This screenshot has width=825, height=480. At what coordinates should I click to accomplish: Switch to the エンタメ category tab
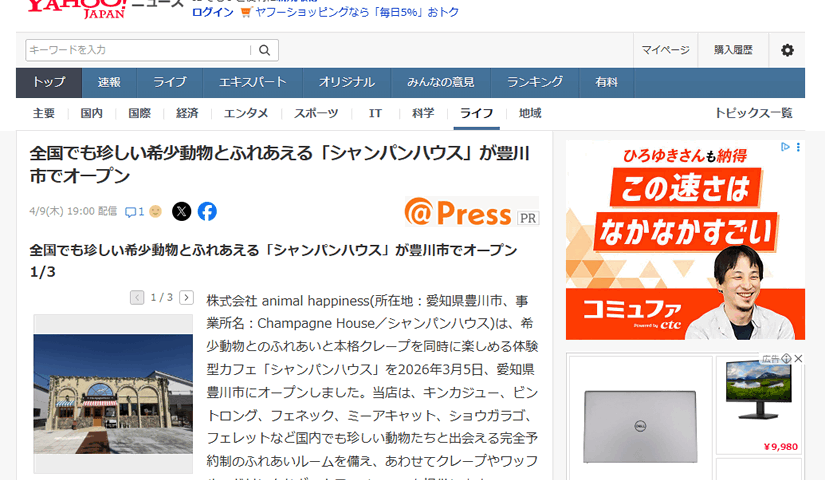click(x=246, y=113)
